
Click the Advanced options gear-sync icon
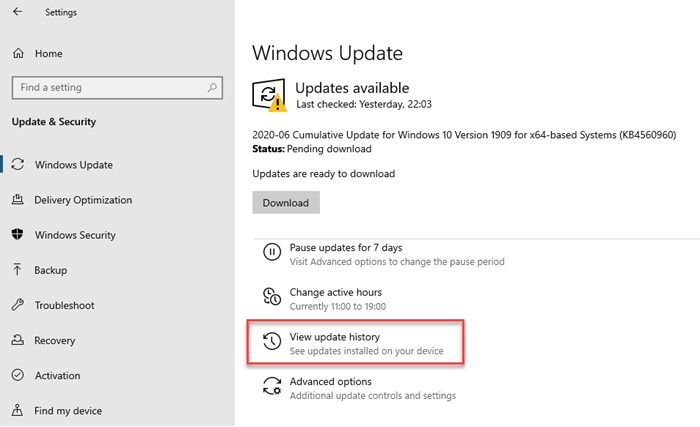(272, 386)
